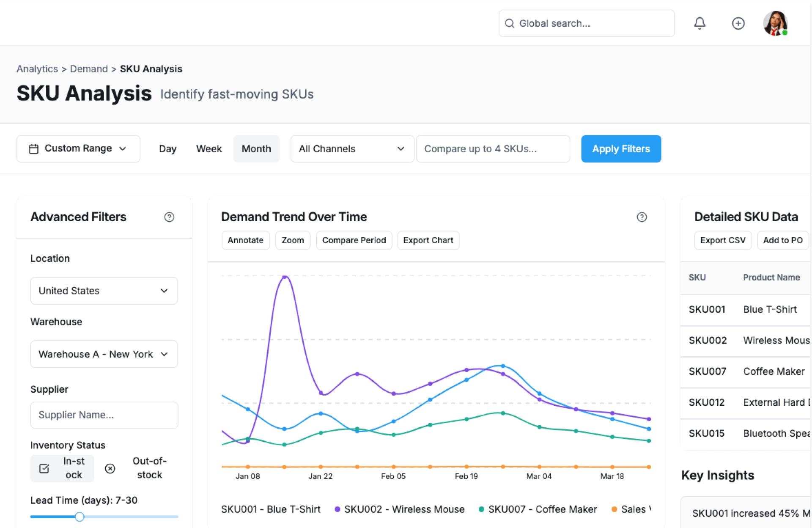The image size is (812, 528).
Task: Switch to the Week view
Action: pyautogui.click(x=209, y=149)
